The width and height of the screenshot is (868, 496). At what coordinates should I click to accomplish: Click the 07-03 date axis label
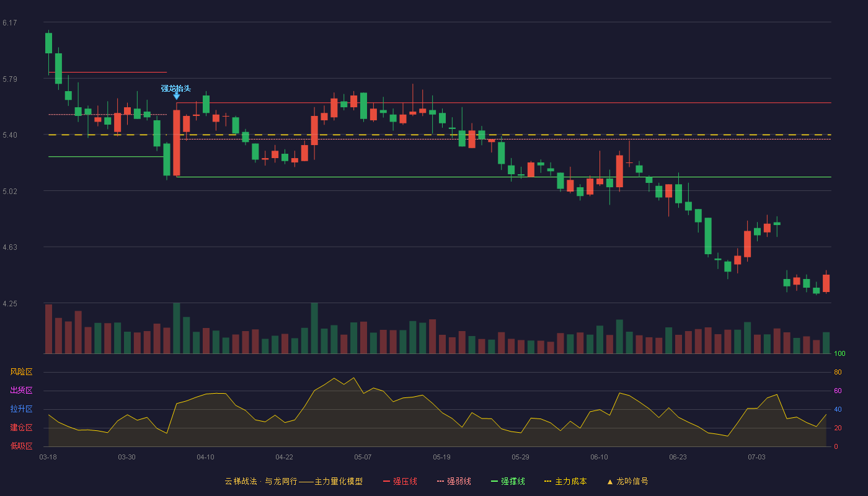[756, 457]
